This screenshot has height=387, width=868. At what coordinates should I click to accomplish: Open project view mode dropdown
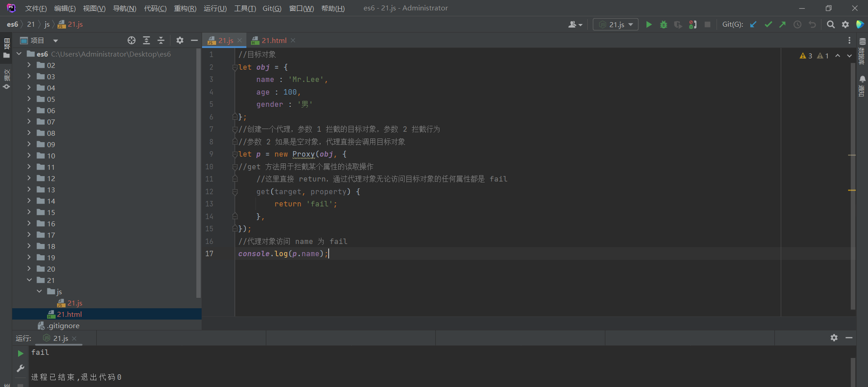[x=56, y=41]
